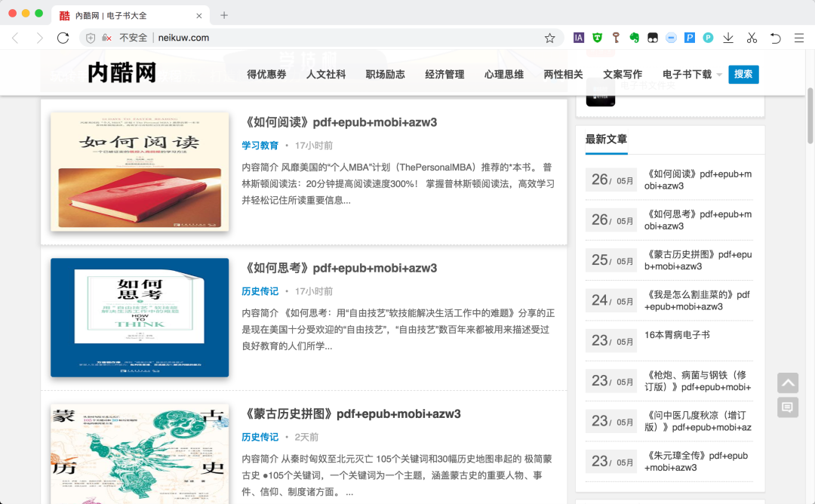Click the 《如何阅读》 book cover thumbnail
Screen dimensions: 815x504
[139, 171]
